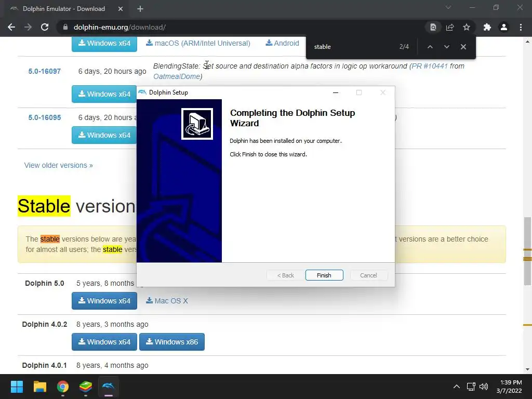Open Chrome extensions puzzle icon
This screenshot has height=399, width=532.
487,27
